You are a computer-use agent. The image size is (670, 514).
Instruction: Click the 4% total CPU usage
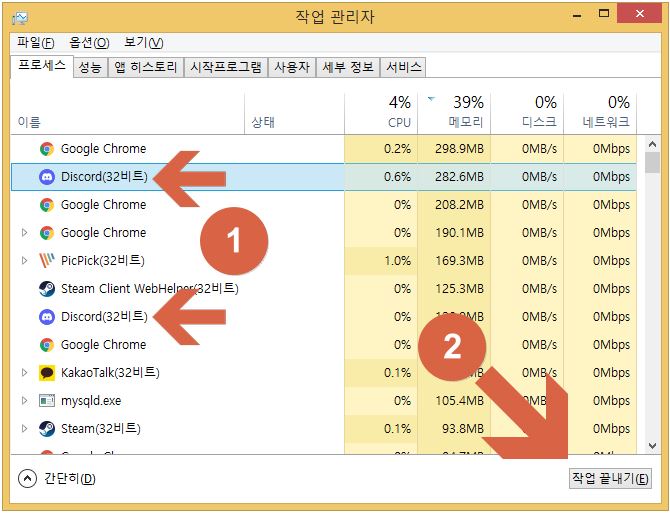click(x=400, y=103)
